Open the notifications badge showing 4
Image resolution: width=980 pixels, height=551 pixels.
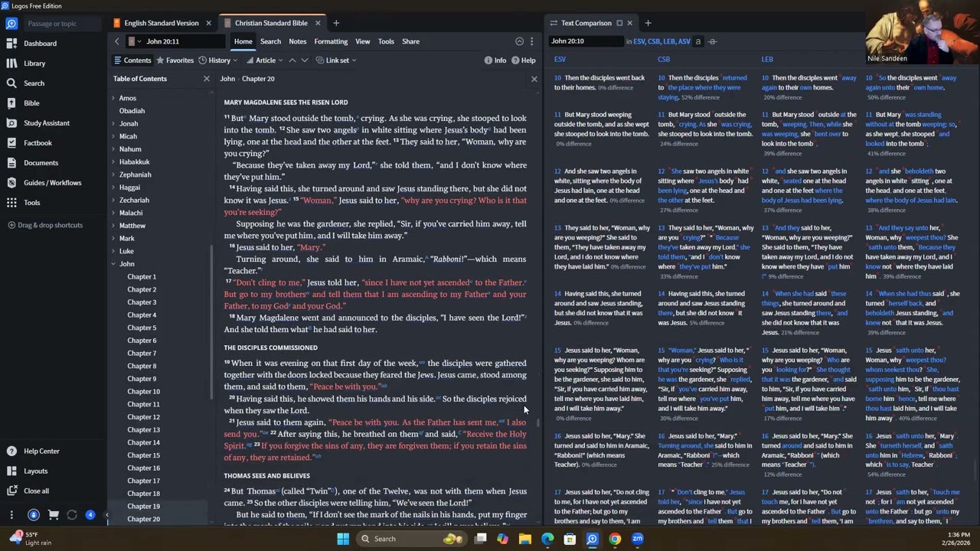click(x=90, y=515)
